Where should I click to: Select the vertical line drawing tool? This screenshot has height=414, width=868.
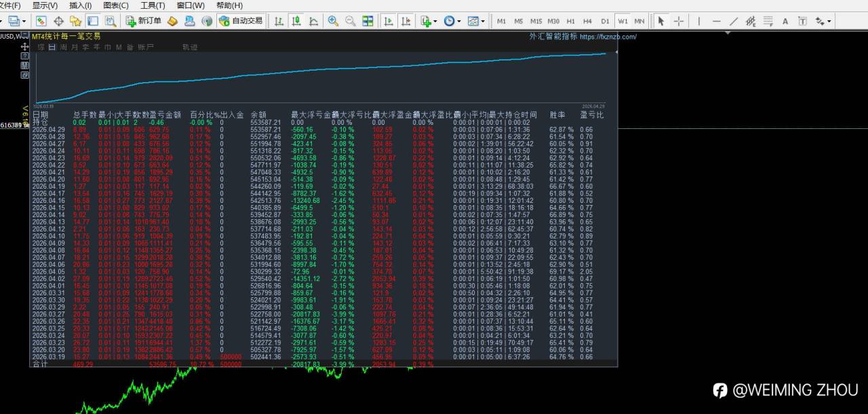click(x=698, y=21)
